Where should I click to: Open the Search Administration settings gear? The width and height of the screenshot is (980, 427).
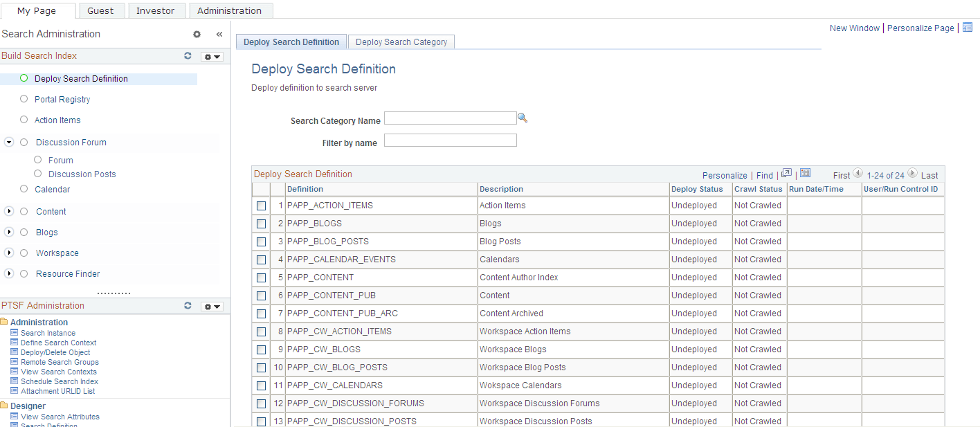pos(197,34)
